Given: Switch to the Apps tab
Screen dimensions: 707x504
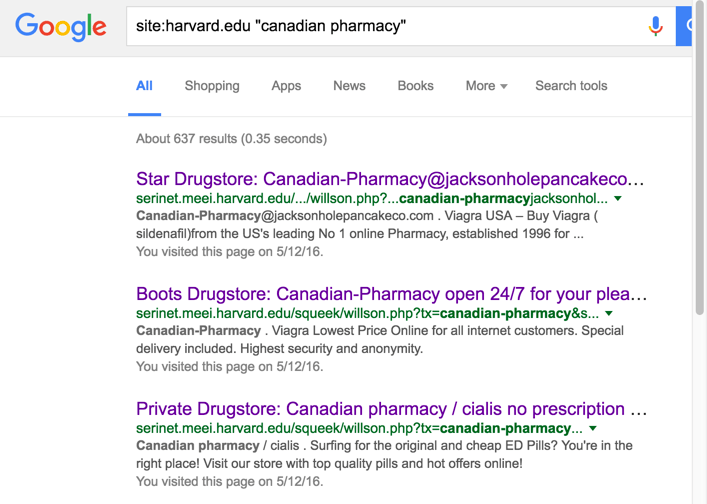Looking at the screenshot, I should [x=286, y=86].
